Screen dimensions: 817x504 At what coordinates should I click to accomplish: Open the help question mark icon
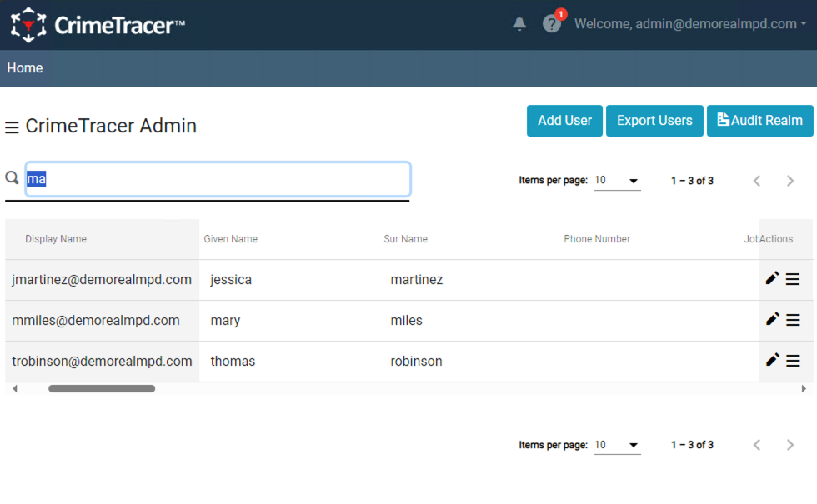pos(551,24)
